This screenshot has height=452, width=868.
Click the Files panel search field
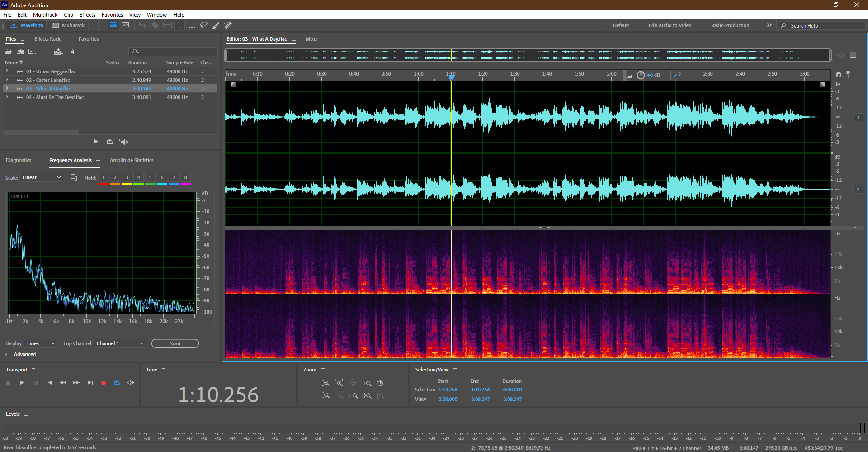173,52
